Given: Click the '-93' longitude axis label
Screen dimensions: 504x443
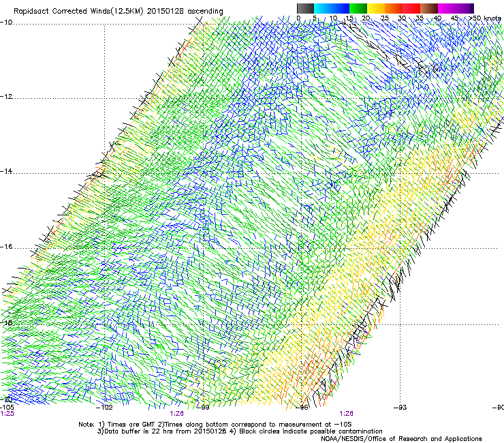Looking at the screenshot, I should click(x=400, y=408).
